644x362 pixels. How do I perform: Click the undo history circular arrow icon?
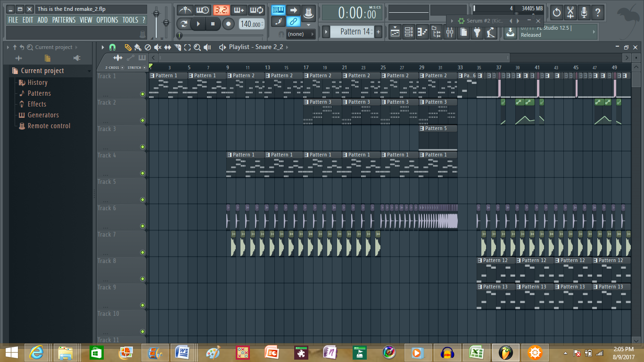[557, 12]
